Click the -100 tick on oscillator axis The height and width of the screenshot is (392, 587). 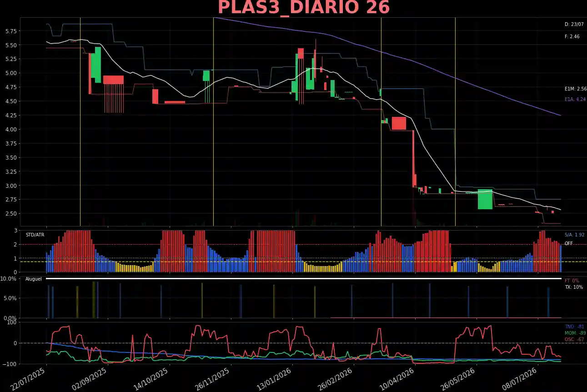point(10,364)
